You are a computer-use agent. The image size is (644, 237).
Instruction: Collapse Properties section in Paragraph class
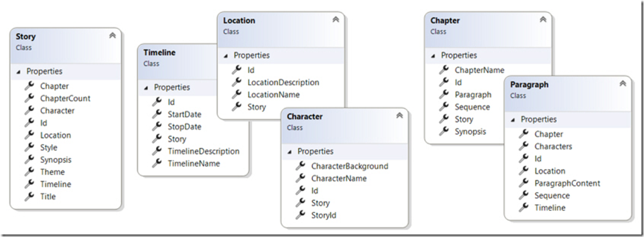pos(512,120)
